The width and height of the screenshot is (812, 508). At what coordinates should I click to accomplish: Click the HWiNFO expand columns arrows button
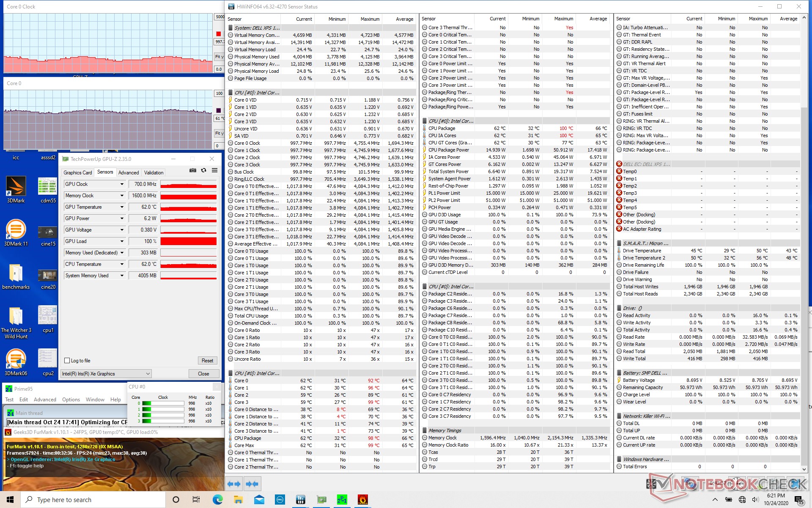pos(234,483)
